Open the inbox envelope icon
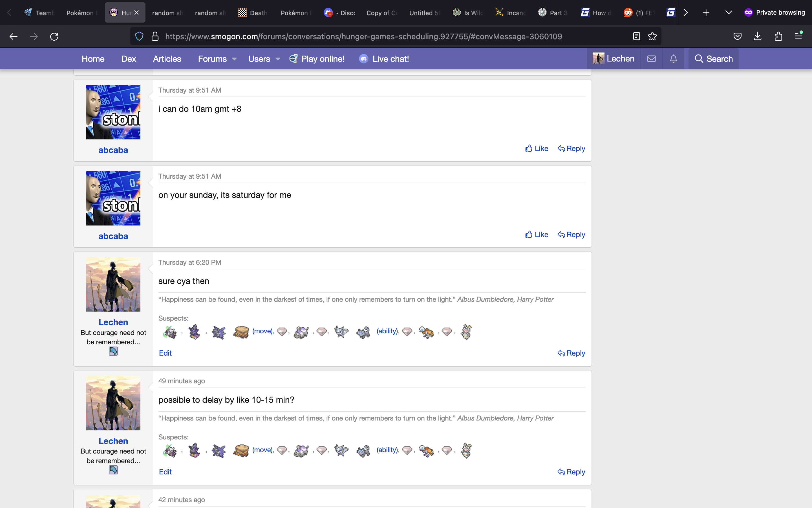Screen dimensions: 812x508 tap(651, 59)
